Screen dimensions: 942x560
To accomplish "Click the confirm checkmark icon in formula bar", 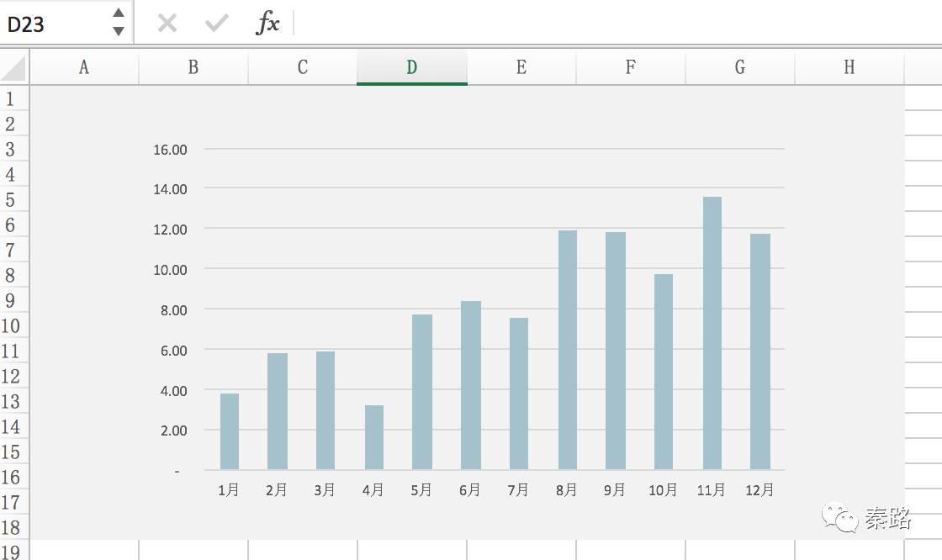I will point(216,24).
